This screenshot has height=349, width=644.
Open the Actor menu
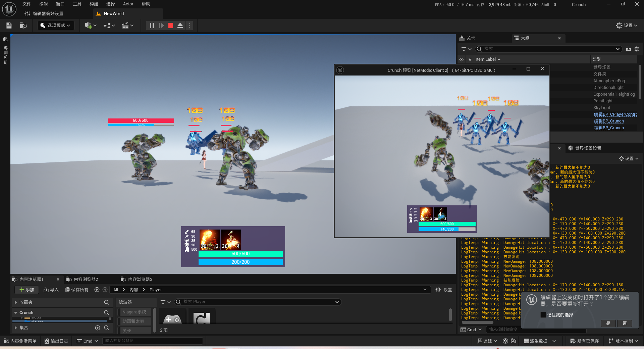[x=128, y=4]
